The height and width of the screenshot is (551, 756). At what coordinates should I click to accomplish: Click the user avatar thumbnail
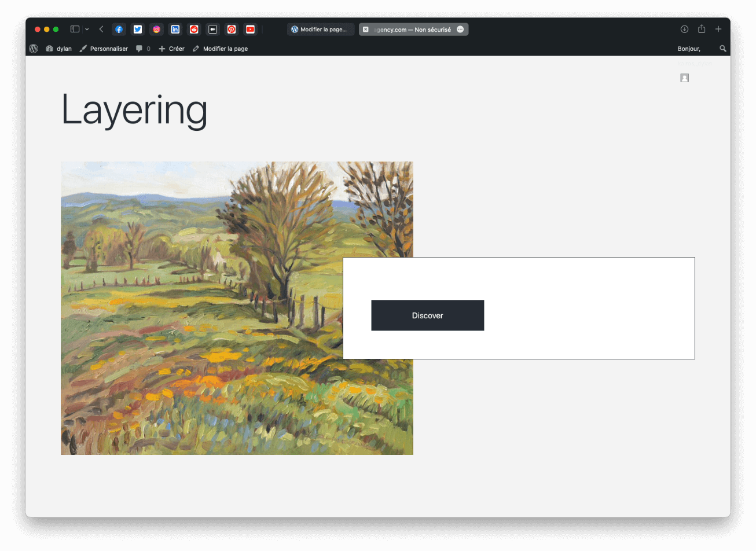point(684,78)
